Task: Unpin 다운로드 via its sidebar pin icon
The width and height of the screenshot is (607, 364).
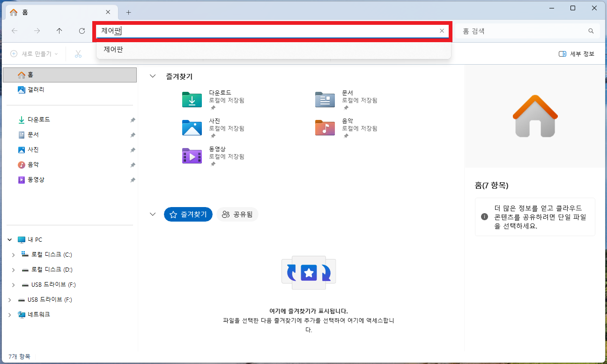Action: tap(133, 120)
